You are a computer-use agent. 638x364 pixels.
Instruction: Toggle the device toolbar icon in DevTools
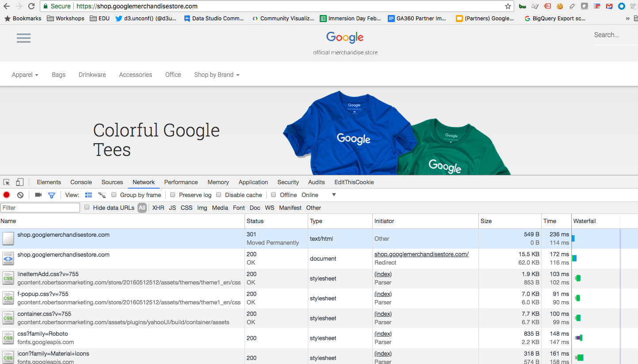tap(19, 182)
